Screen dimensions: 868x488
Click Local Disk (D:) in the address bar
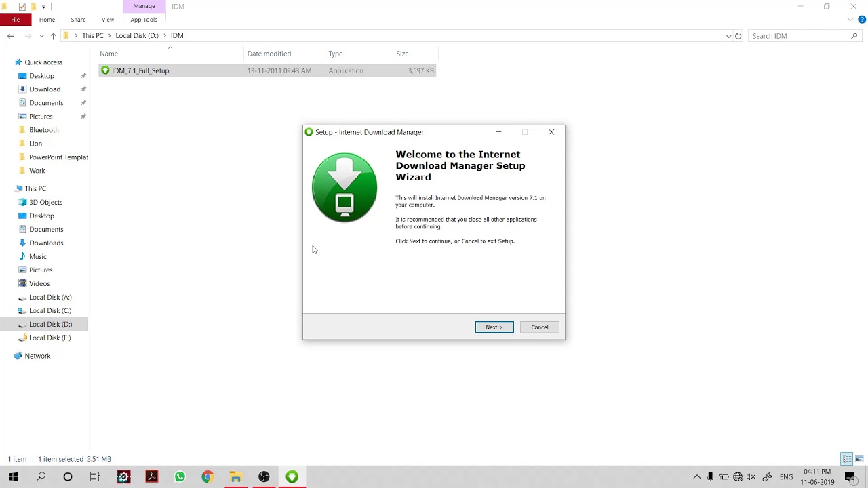[x=137, y=36]
